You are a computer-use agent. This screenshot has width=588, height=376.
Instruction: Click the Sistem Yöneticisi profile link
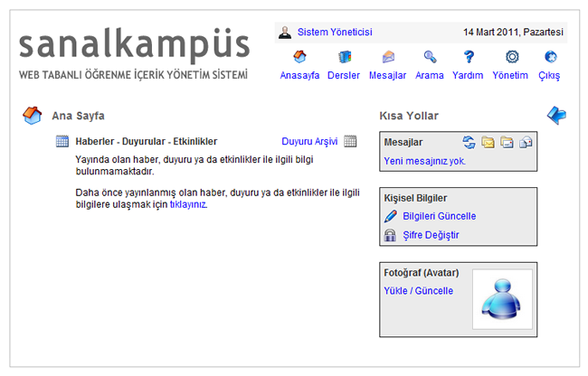coord(335,33)
